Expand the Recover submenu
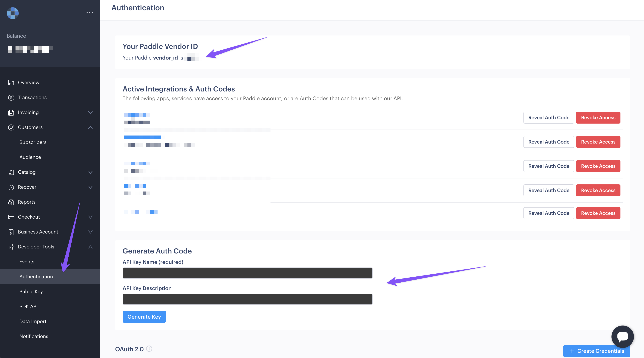The height and width of the screenshot is (358, 644). (x=90, y=187)
